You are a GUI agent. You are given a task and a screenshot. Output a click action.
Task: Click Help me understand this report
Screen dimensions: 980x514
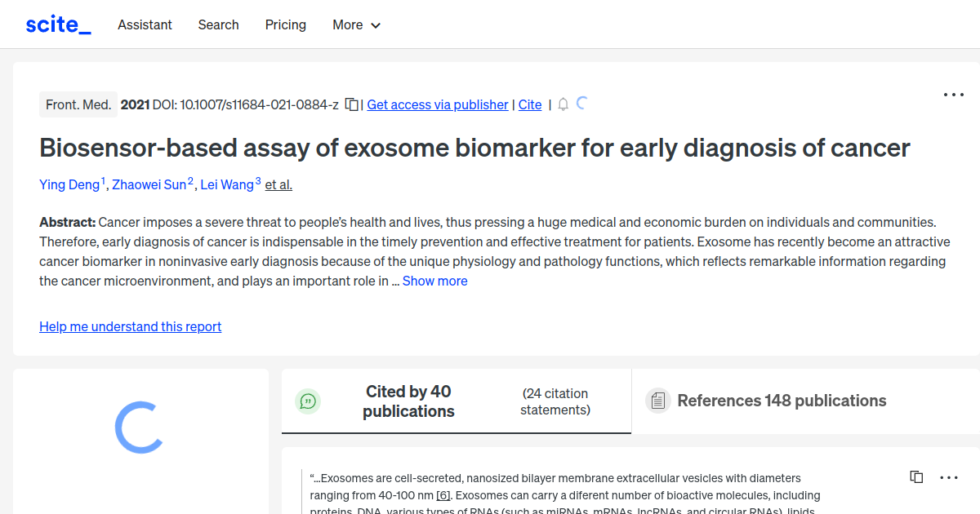click(x=130, y=326)
